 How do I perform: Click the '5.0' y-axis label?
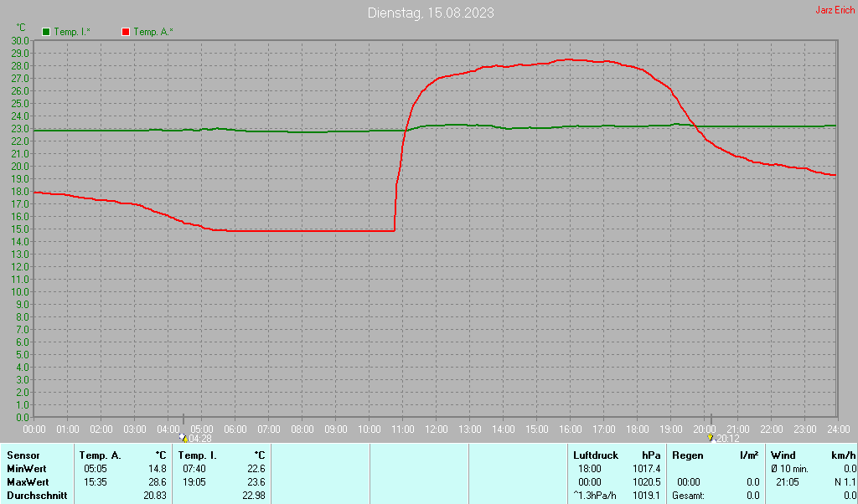22,355
